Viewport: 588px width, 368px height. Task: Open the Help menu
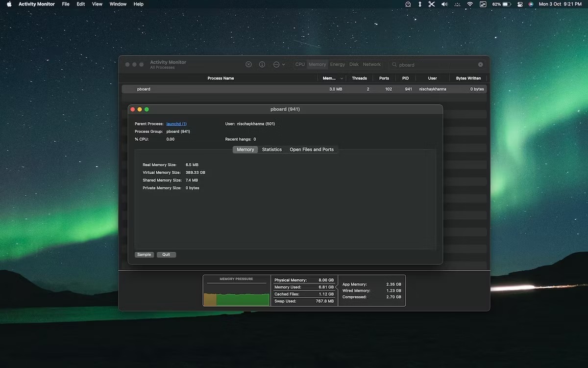click(139, 4)
